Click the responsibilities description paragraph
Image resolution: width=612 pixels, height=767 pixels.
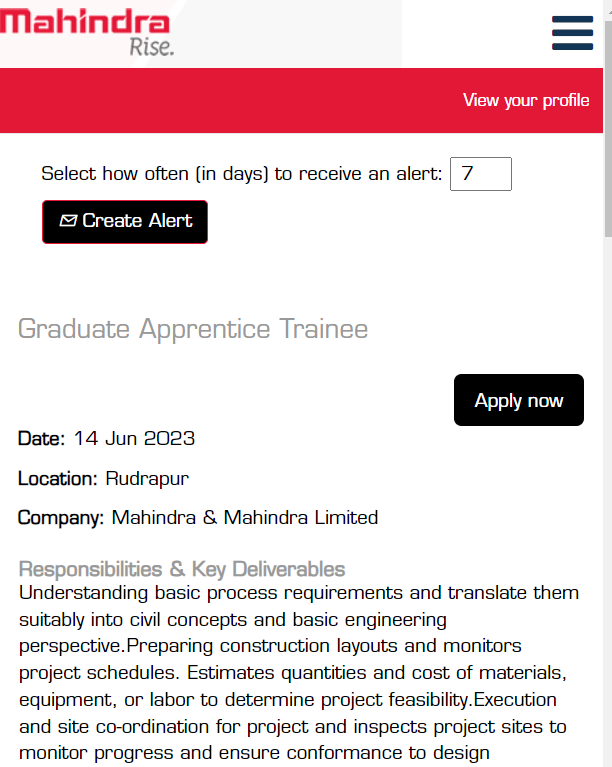point(298,673)
